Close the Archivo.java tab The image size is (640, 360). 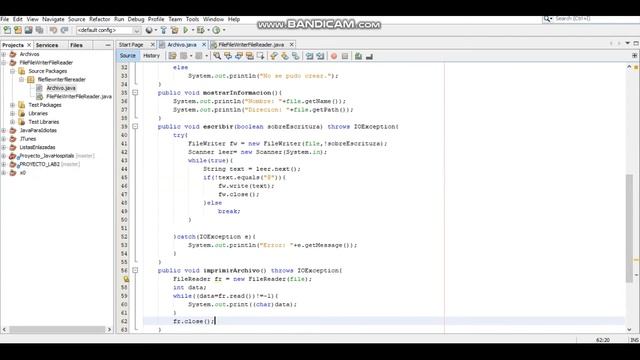tap(204, 44)
